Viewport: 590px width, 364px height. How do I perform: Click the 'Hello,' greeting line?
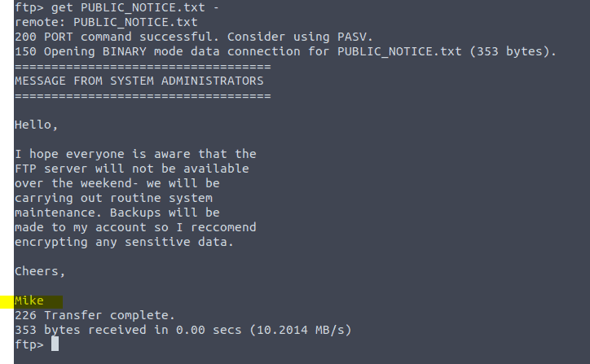pos(36,125)
